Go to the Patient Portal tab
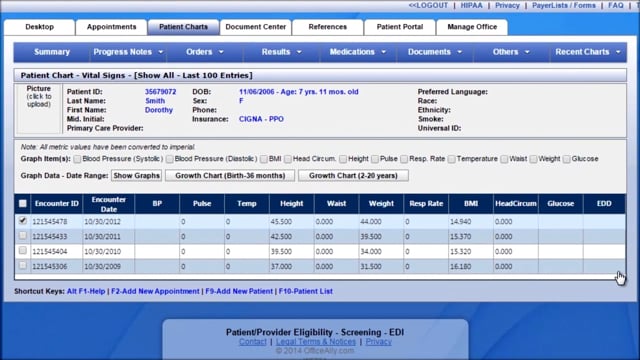Viewport: 640px width, 360px height. point(400,27)
